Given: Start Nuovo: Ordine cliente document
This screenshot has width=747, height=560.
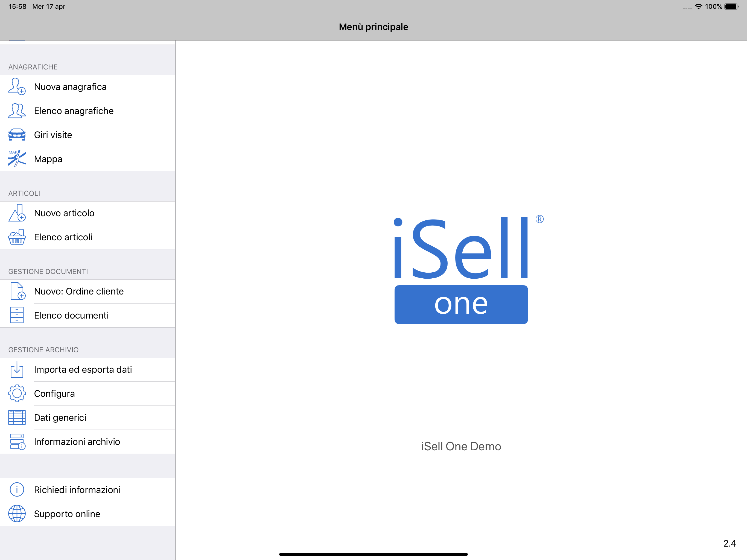Looking at the screenshot, I should click(x=87, y=291).
